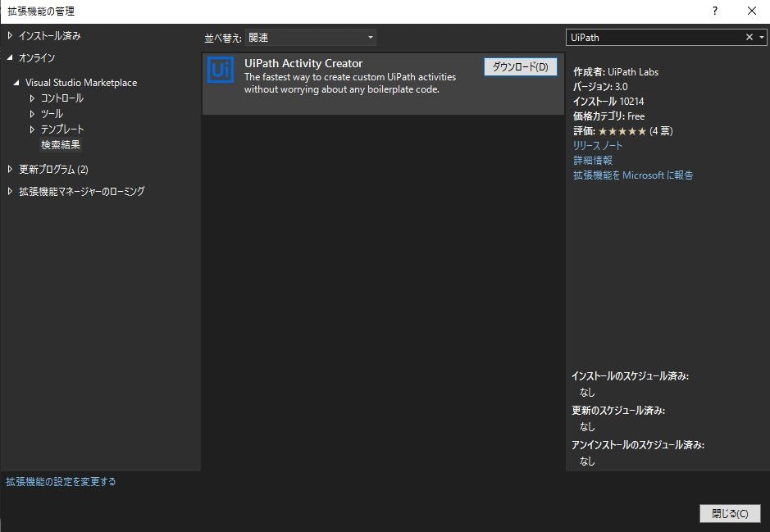
Task: Click インストール 10214 count text
Action: pos(608,101)
